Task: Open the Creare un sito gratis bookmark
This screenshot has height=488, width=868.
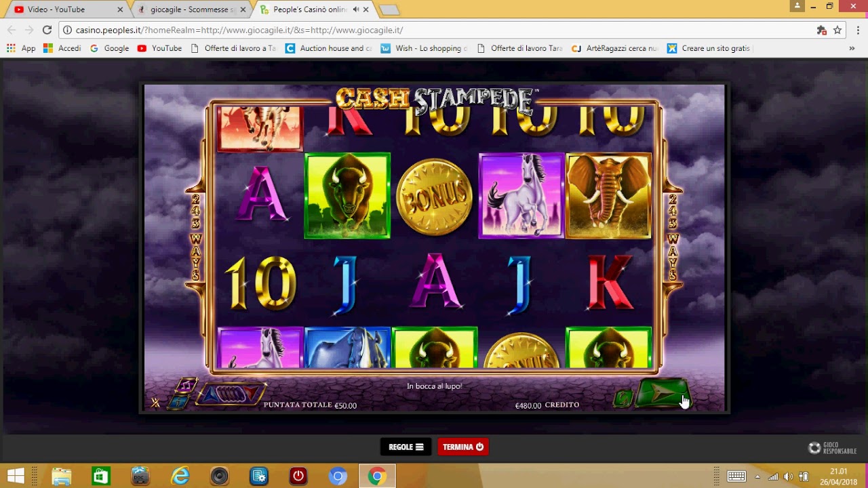Action: coord(710,48)
